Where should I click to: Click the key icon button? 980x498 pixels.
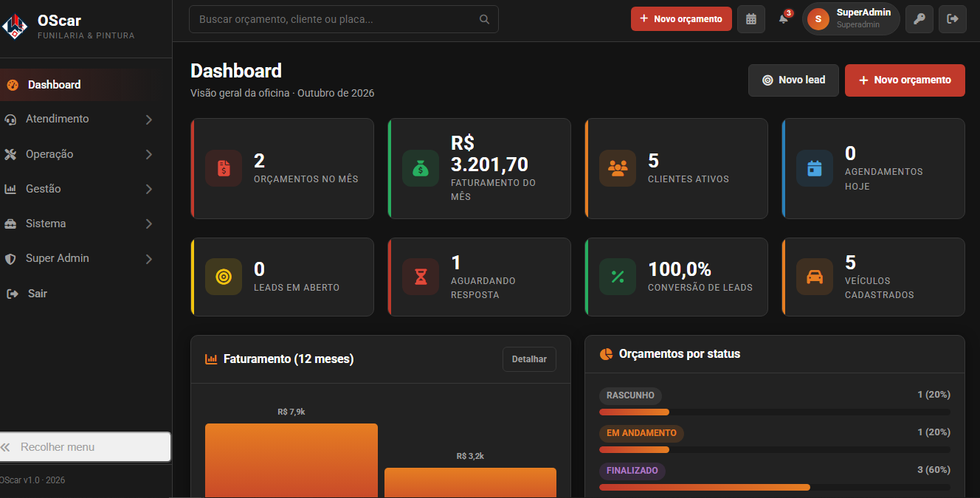[919, 19]
